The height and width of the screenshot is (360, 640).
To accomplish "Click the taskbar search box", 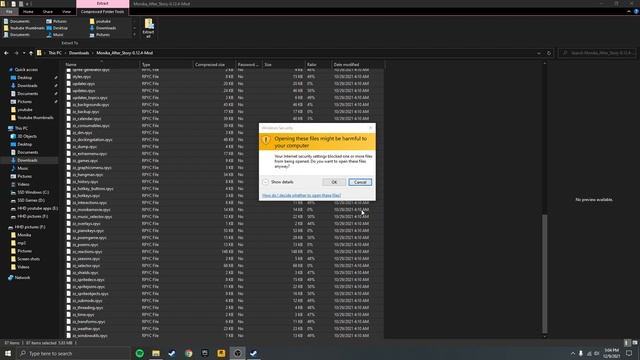I will pyautogui.click(x=73, y=353).
